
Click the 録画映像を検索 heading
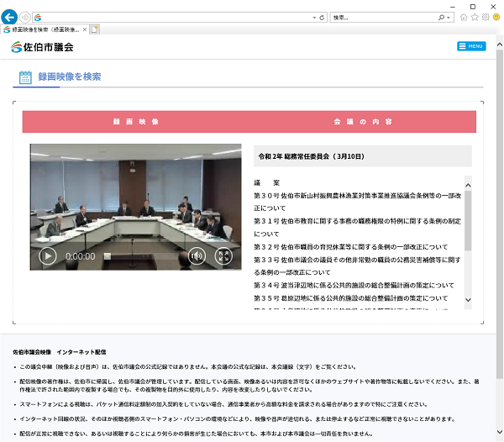(x=70, y=76)
